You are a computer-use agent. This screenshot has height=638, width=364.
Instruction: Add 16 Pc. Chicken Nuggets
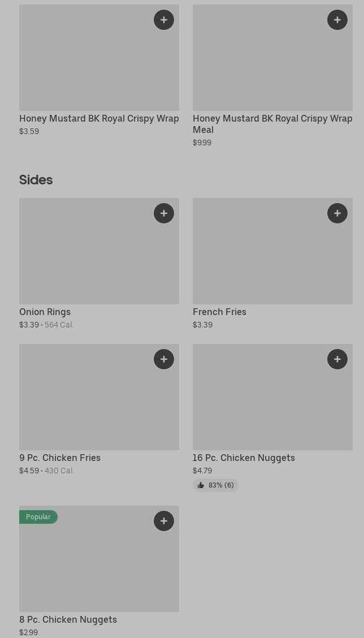point(337,359)
